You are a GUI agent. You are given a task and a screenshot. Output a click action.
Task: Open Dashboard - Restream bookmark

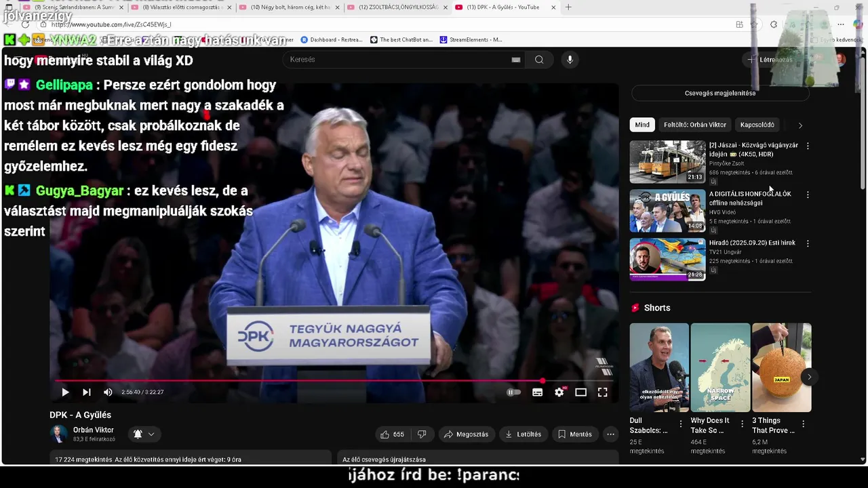coord(332,39)
